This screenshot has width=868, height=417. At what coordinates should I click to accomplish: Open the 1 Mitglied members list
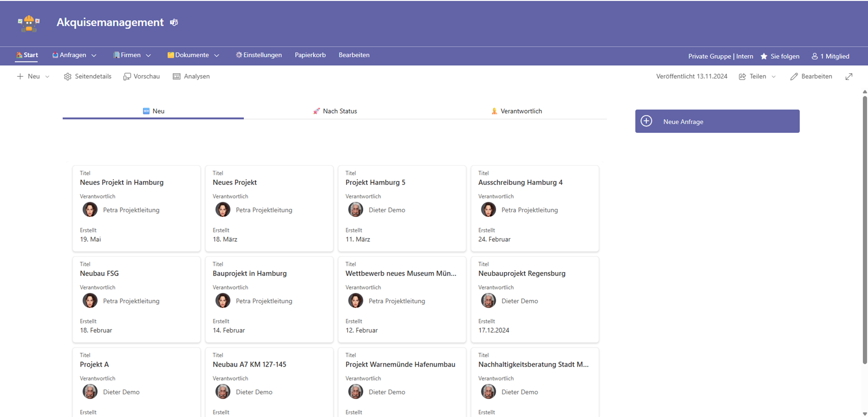click(830, 56)
